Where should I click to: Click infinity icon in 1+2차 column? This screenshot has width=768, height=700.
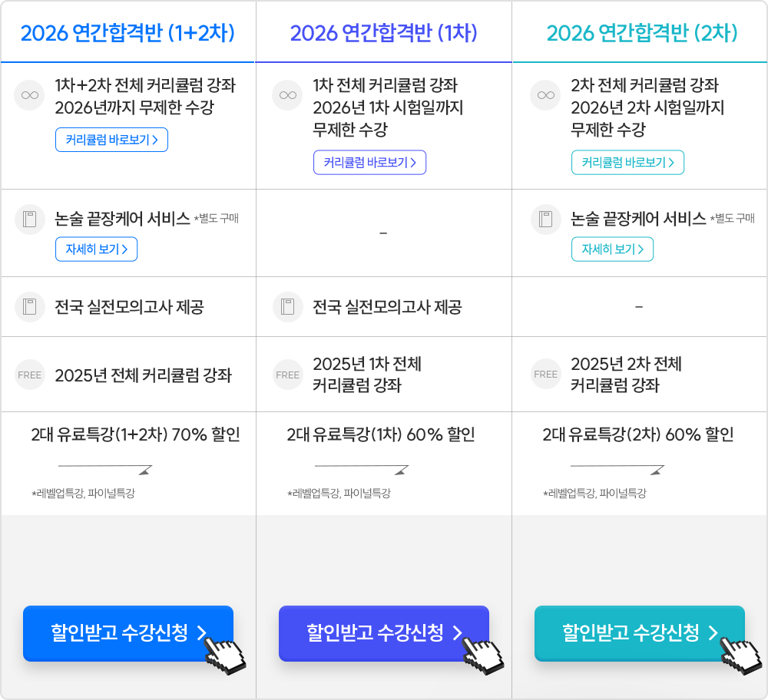(x=30, y=96)
